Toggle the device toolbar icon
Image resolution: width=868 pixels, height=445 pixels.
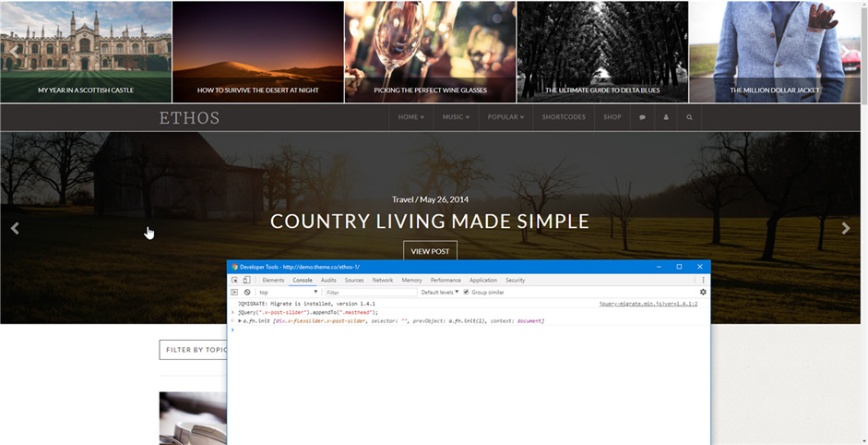point(247,281)
